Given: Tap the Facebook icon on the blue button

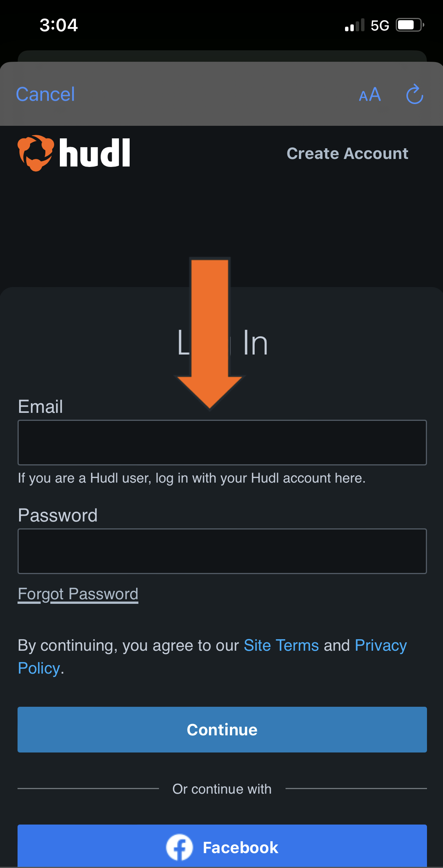Looking at the screenshot, I should (x=179, y=847).
